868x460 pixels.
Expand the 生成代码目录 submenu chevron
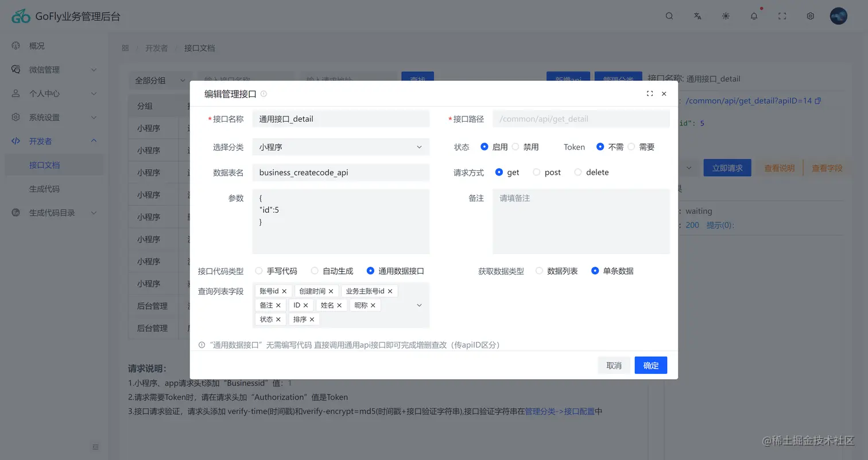94,213
